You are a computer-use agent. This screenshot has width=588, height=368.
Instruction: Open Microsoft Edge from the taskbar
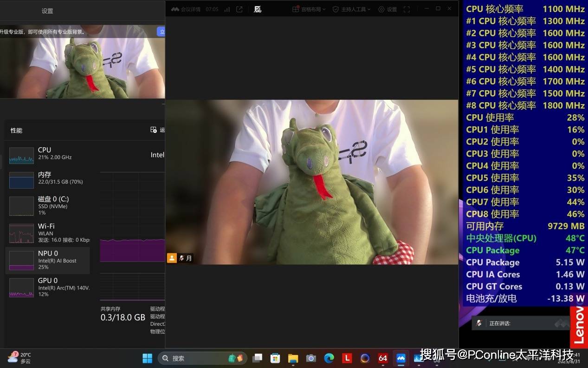329,358
